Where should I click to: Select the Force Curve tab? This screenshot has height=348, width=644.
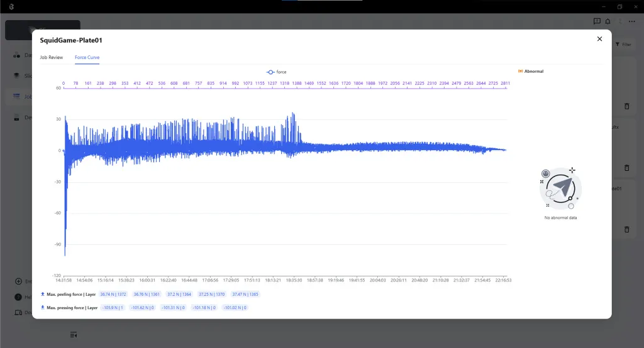(x=87, y=57)
